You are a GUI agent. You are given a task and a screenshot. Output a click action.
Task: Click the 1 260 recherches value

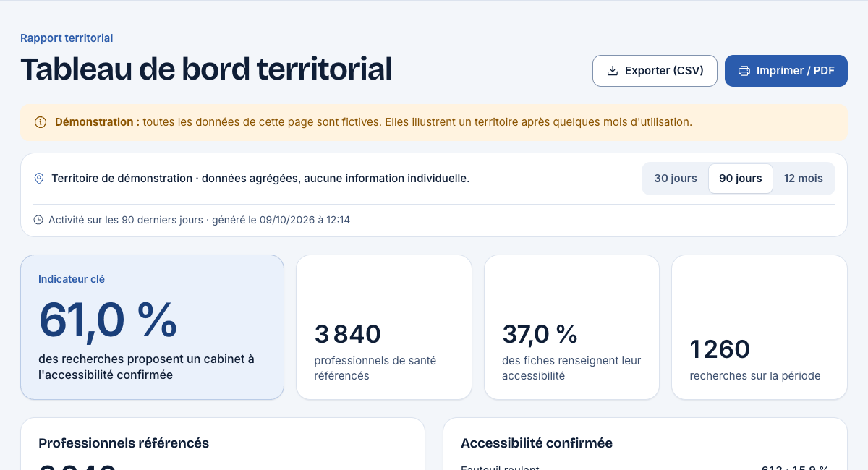click(x=720, y=349)
